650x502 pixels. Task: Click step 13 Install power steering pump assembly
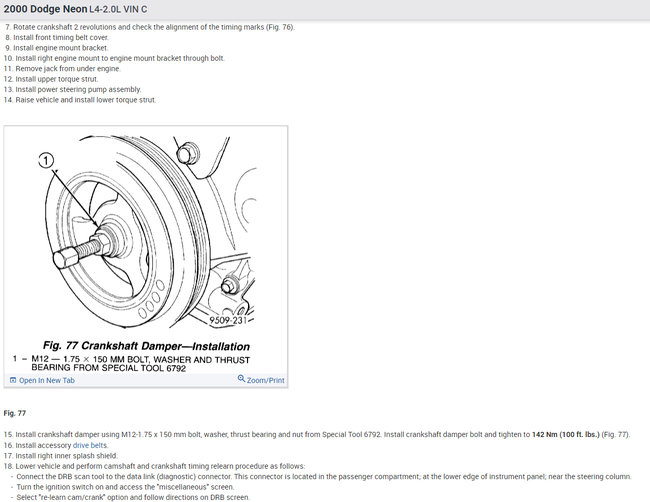point(72,90)
